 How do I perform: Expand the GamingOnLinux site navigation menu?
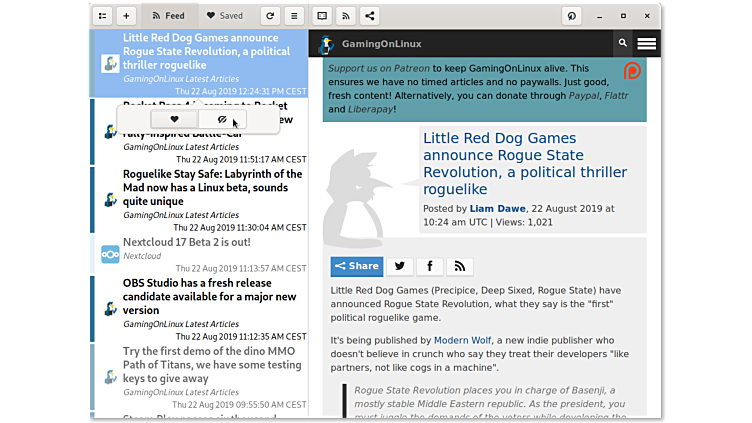(x=646, y=43)
